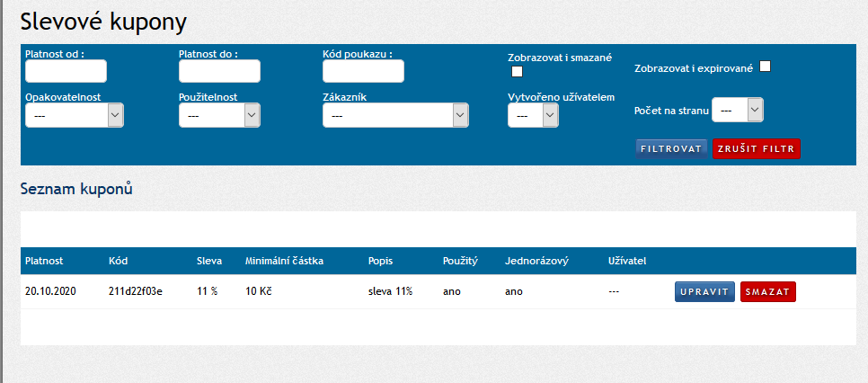
Task: Open the Opakovatelnost dropdown
Action: click(x=74, y=116)
